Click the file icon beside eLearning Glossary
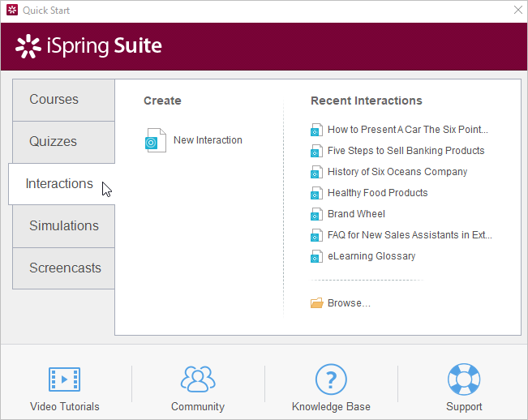The image size is (528, 420). 317,256
